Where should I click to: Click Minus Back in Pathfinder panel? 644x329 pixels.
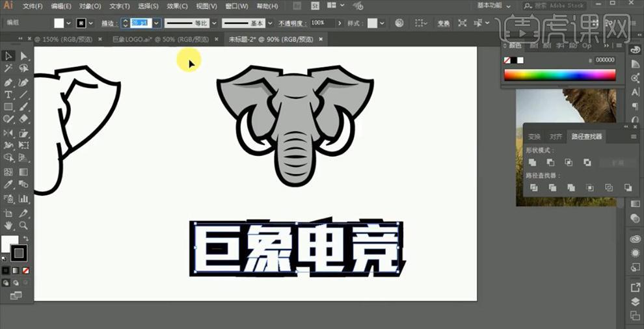pos(628,188)
